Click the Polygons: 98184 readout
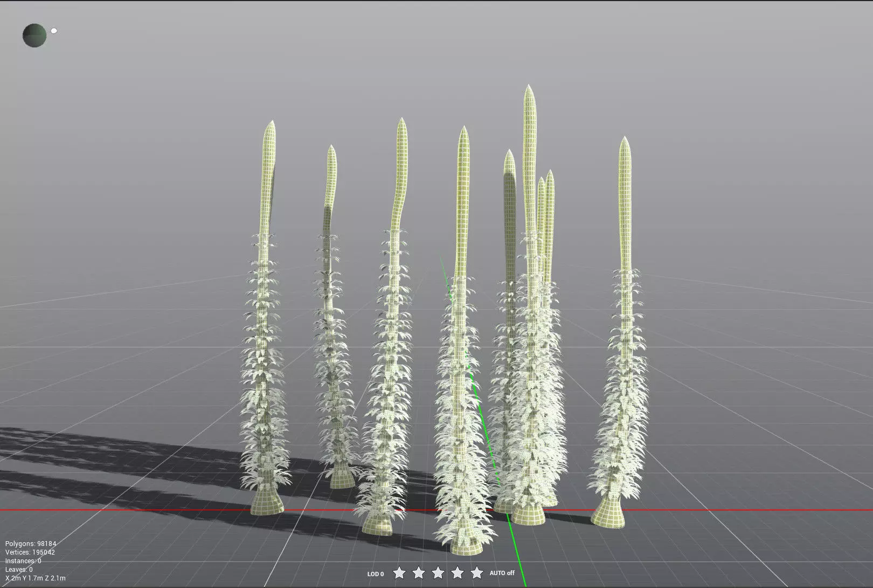This screenshot has height=588, width=873. point(31,544)
